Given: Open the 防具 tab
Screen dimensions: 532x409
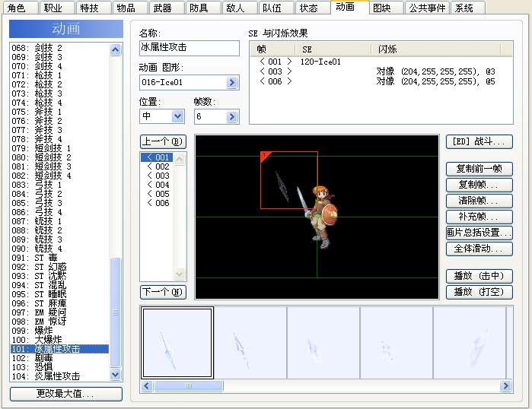Looking at the screenshot, I should point(203,8).
